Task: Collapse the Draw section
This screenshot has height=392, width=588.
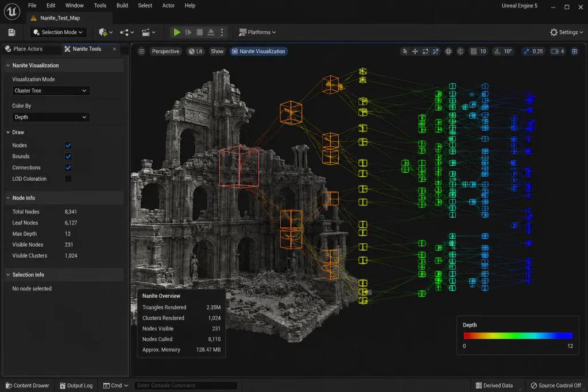Action: pos(8,132)
